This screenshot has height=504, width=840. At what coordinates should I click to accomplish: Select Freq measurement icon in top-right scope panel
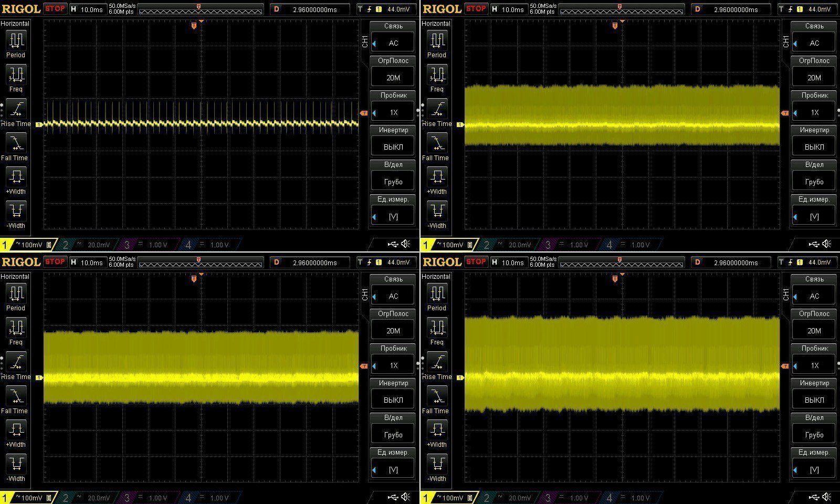(x=437, y=75)
